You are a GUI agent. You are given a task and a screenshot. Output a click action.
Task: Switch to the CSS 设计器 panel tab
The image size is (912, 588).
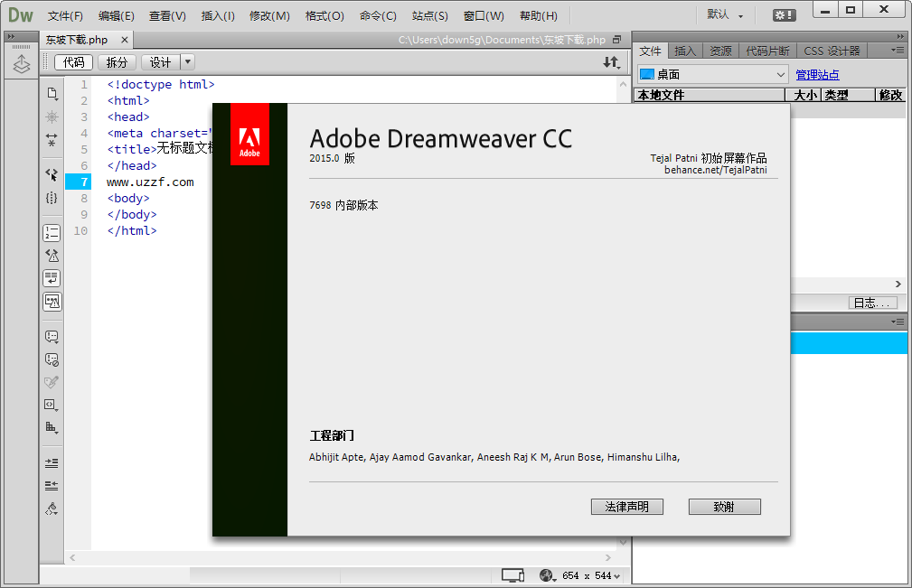pos(832,51)
